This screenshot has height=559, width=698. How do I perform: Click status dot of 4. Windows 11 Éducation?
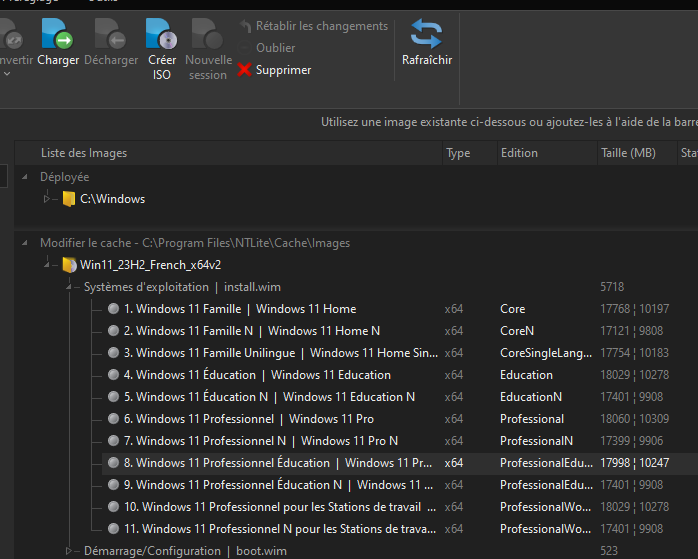114,374
